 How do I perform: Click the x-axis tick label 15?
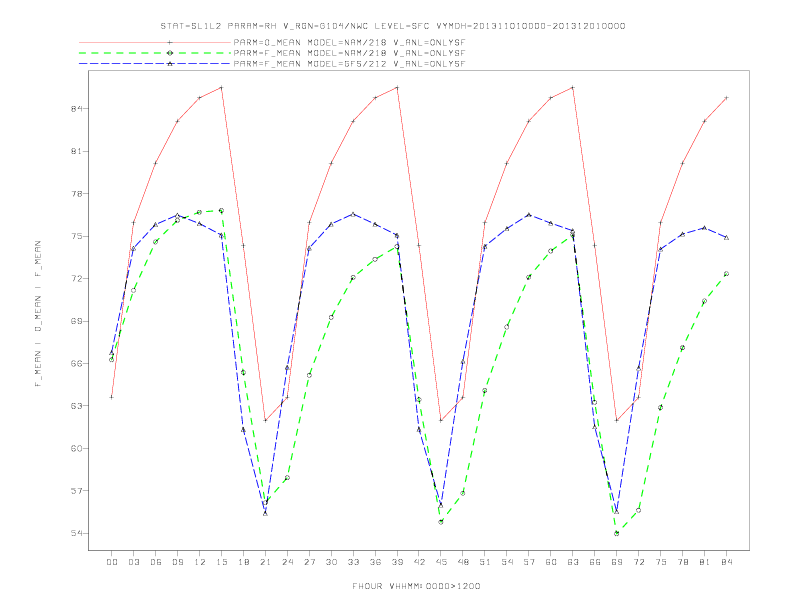[x=221, y=562]
